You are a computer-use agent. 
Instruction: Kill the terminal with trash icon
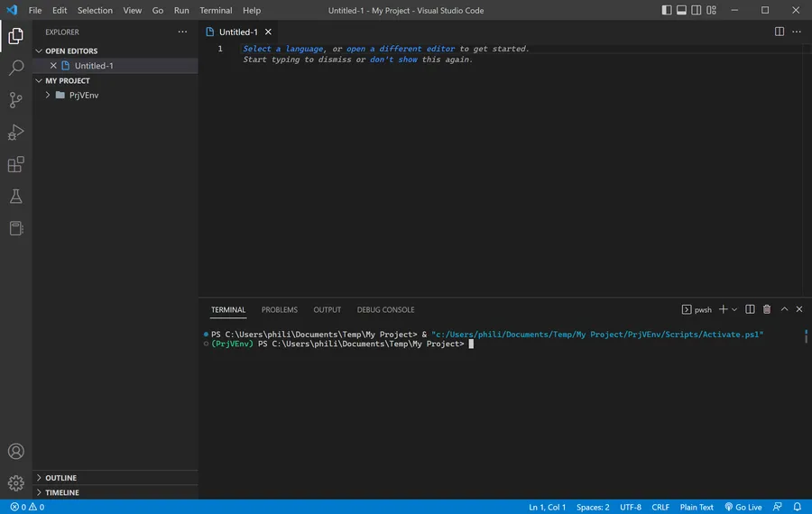[x=767, y=309]
